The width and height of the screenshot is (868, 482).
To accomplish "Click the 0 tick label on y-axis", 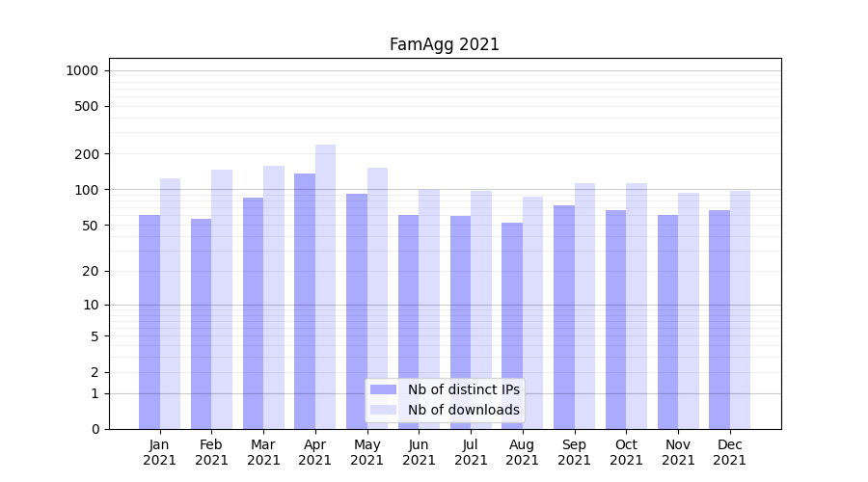I will (x=95, y=429).
